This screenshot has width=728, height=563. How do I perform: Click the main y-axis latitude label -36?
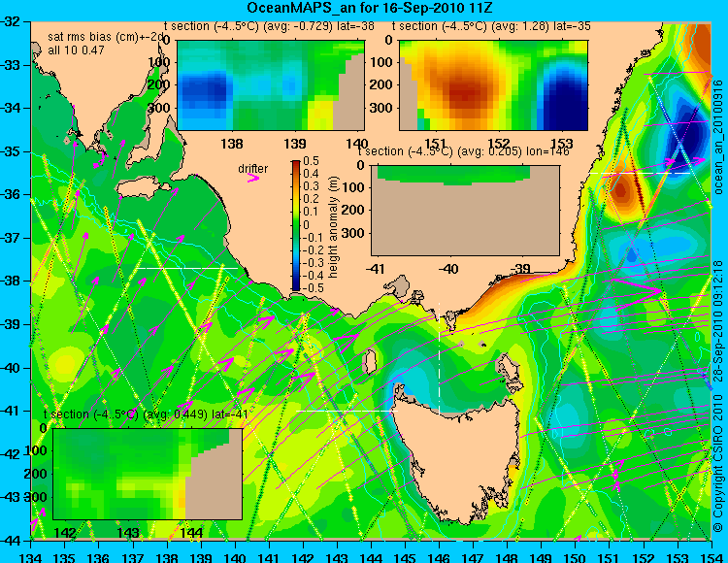point(11,194)
